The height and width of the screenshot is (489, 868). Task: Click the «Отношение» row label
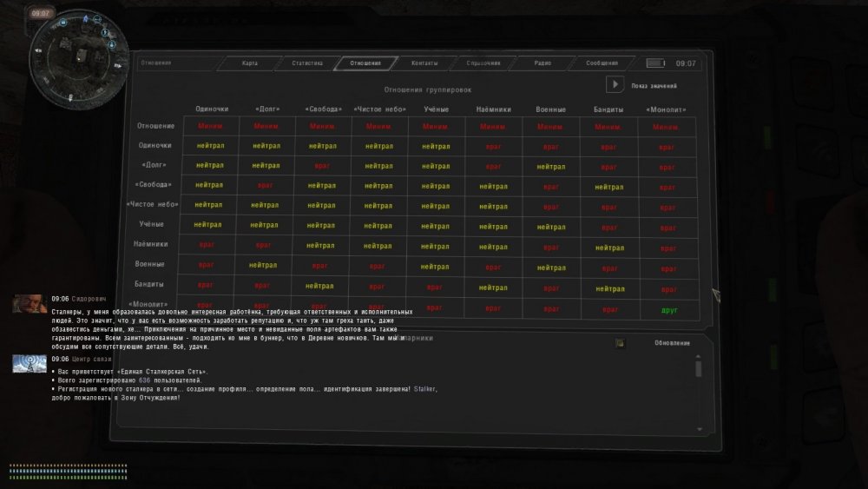tap(155, 126)
